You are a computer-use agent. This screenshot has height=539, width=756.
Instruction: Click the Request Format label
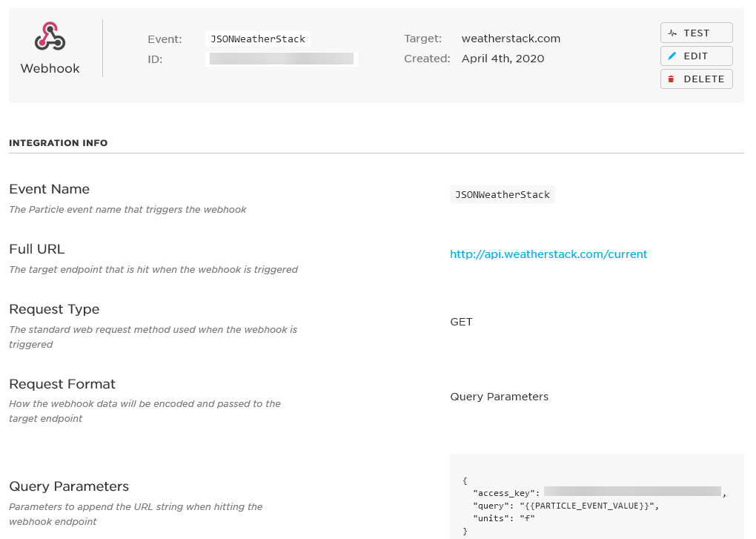point(62,384)
